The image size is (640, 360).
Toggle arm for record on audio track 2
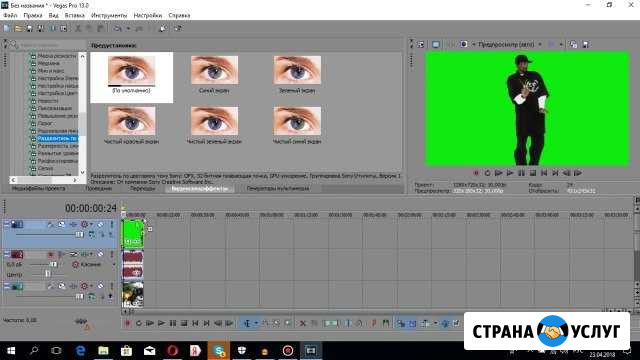[x=51, y=254]
